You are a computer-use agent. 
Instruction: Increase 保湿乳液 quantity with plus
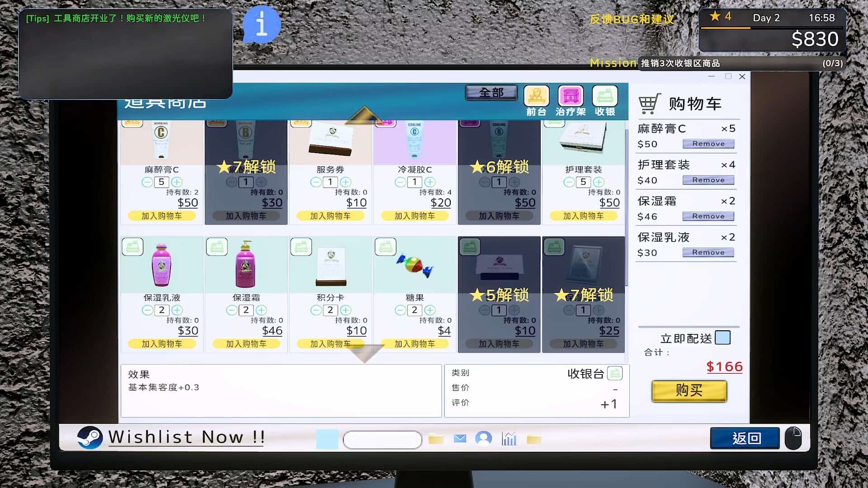click(x=177, y=310)
